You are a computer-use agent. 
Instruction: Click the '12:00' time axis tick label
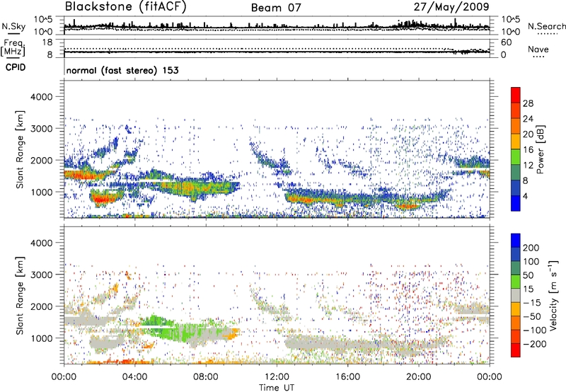pyautogui.click(x=277, y=377)
